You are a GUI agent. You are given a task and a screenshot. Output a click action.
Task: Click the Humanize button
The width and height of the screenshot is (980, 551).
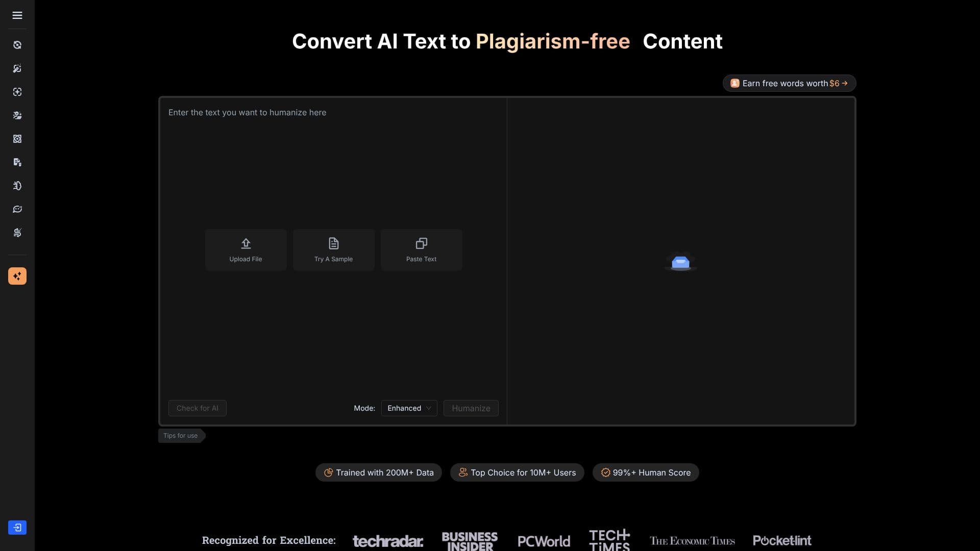[x=471, y=408]
